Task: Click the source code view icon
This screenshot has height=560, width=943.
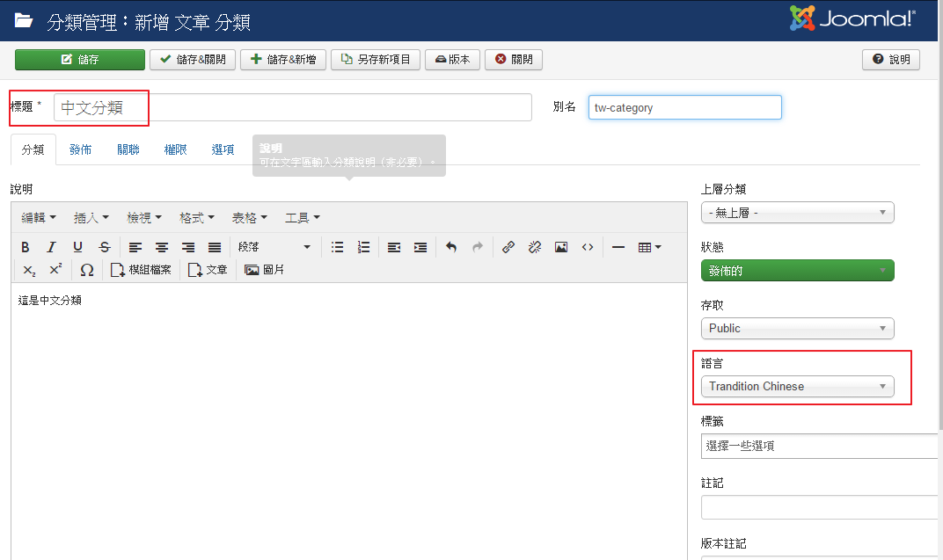Action: (588, 248)
